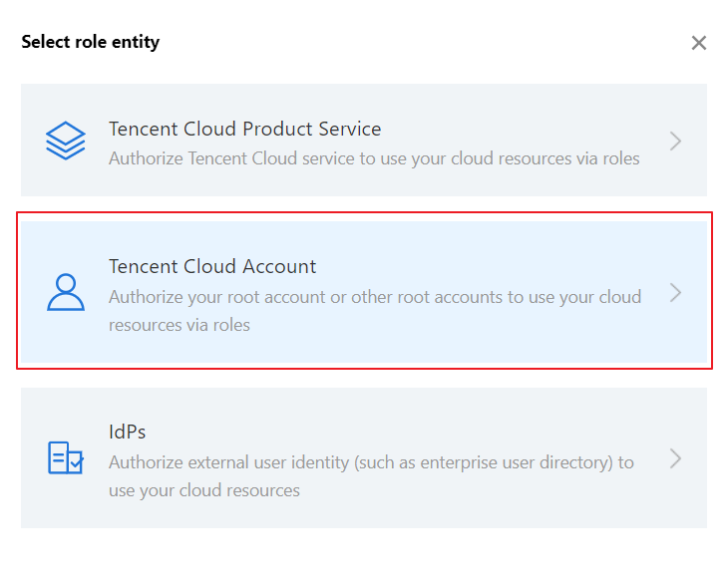Click 'resources via roles' line under Cloud Account
The height and width of the screenshot is (585, 728).
(x=180, y=325)
